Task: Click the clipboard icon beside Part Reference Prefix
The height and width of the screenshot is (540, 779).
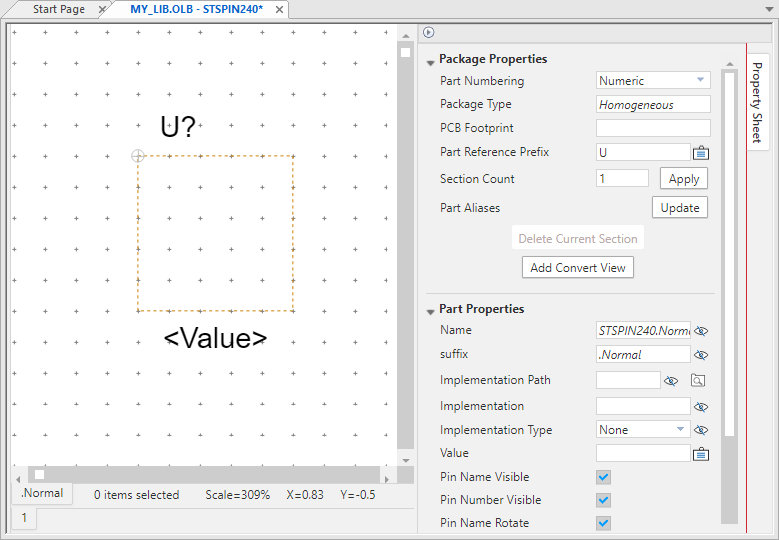Action: coord(701,153)
